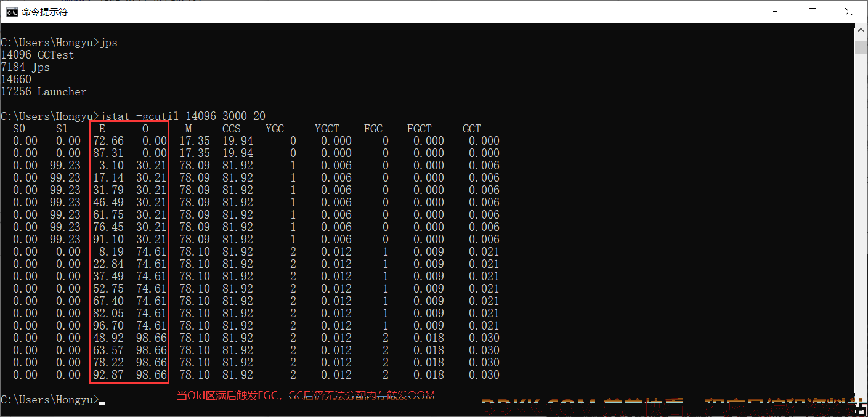
Task: Place cursor at the last C:\Users\Hongyu> prompt
Action: pyautogui.click(x=102, y=400)
